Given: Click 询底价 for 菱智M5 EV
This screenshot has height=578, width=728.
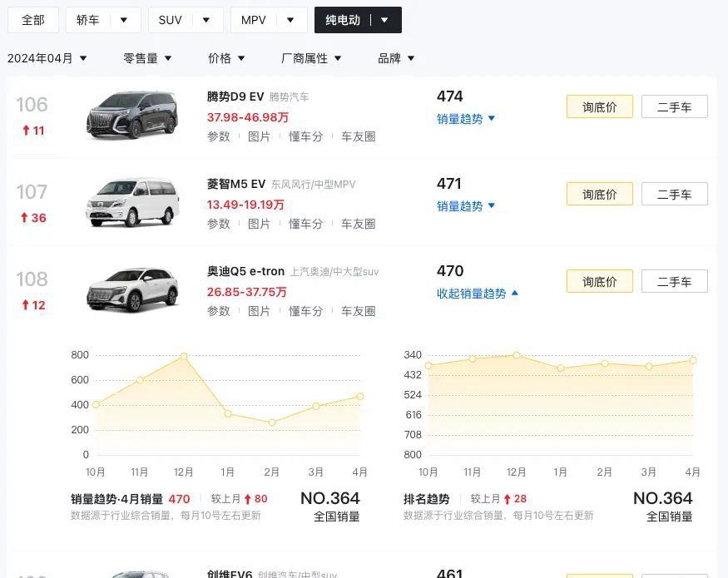Looking at the screenshot, I should [599, 194].
